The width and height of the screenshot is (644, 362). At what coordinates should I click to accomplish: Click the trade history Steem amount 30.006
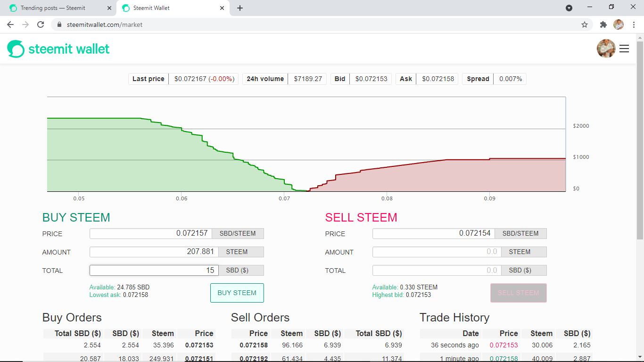(541, 346)
